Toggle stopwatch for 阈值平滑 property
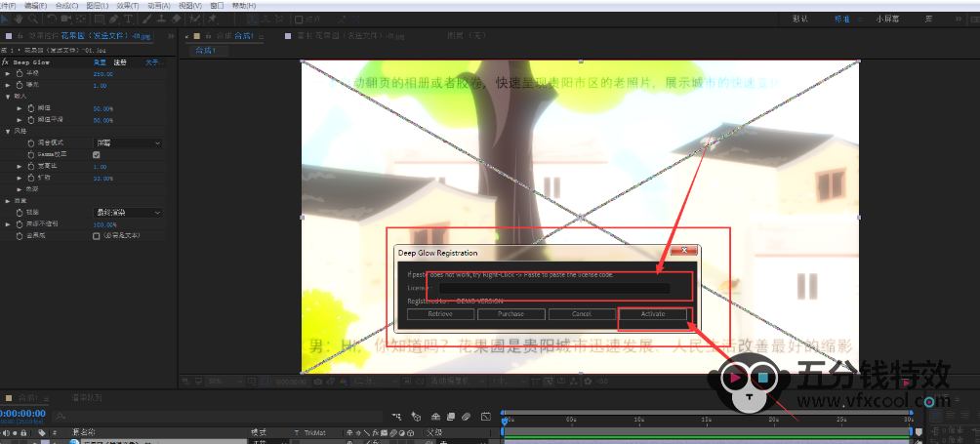 click(30, 120)
